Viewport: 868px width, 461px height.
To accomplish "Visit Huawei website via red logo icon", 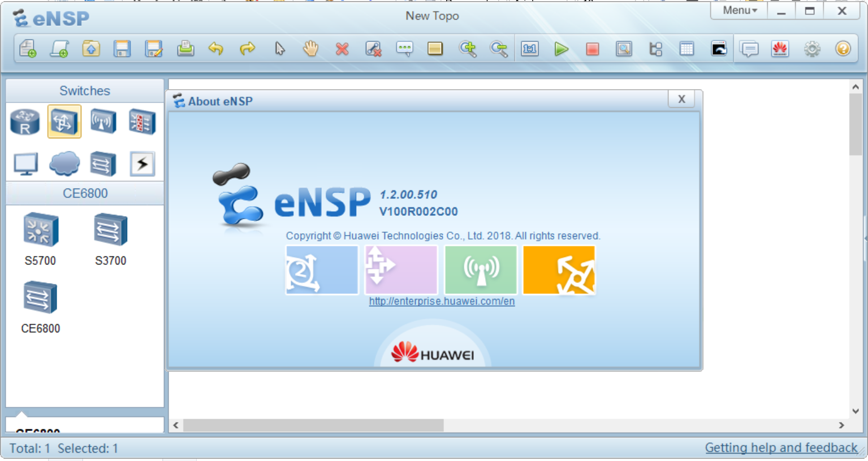I will click(780, 49).
